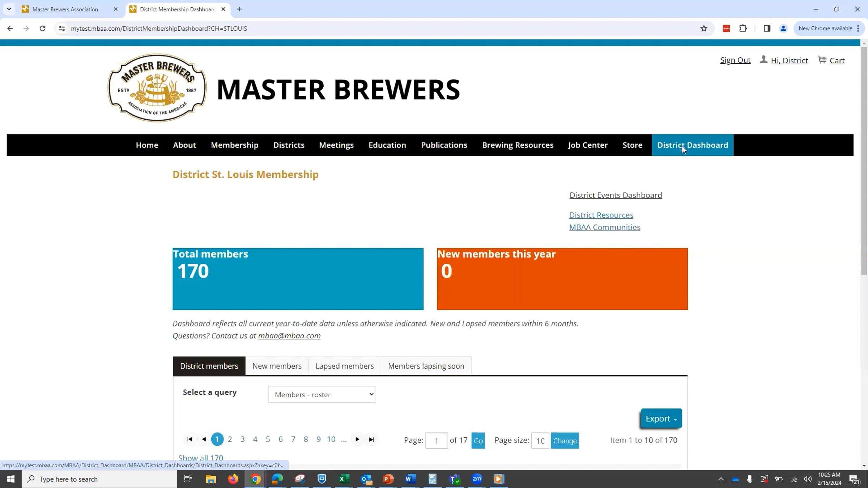Click the Change page size button
868x488 pixels.
coord(565,441)
